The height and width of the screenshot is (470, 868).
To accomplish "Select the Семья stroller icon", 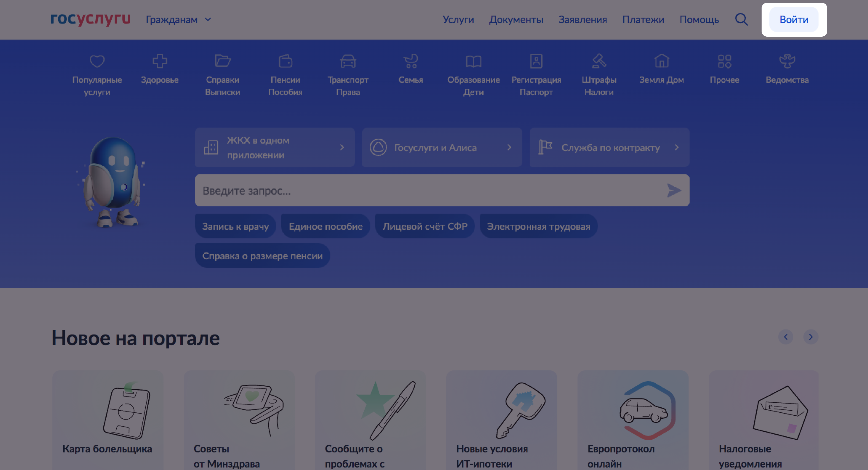I will tap(411, 61).
